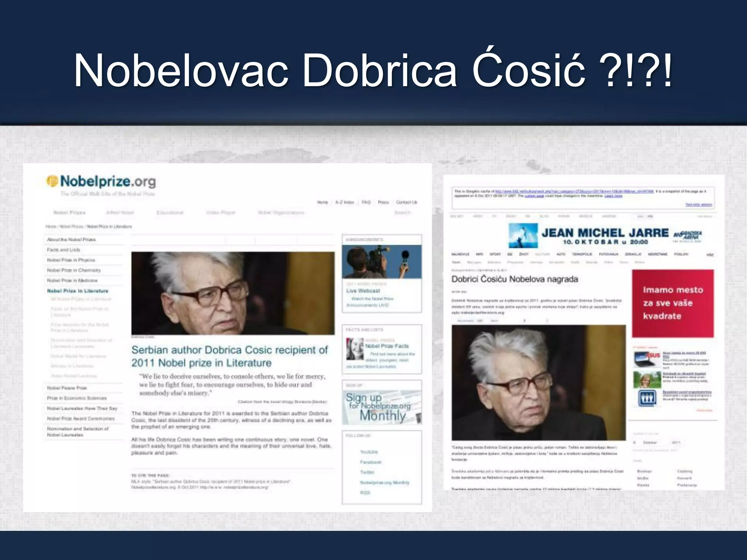Open the Google cache URL link
Screen dimensions: 747x560
click(x=574, y=191)
